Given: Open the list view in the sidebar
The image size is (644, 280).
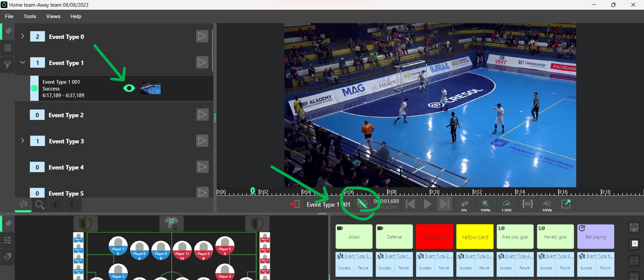Looking at the screenshot, I should tap(7, 48).
